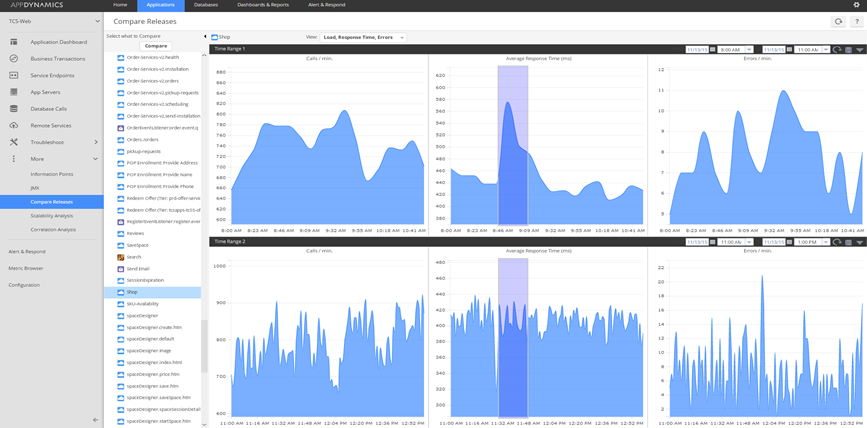Click Time Range 2 save icon

849,242
